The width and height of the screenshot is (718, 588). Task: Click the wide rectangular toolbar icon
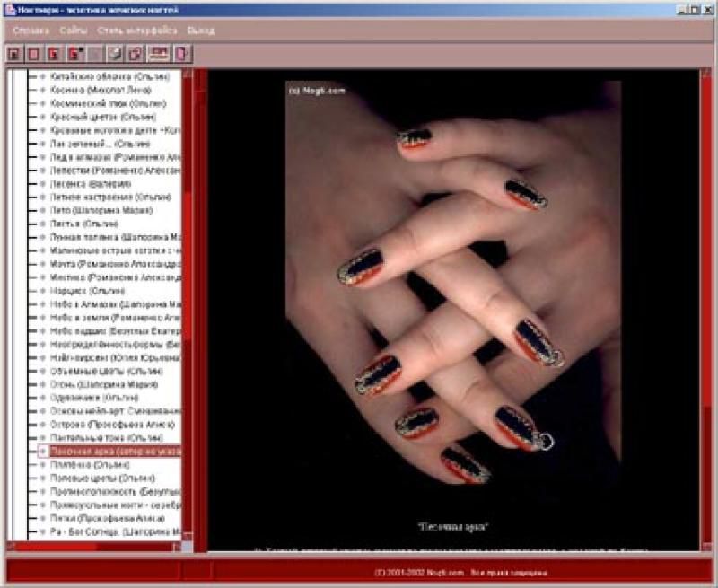tap(159, 54)
